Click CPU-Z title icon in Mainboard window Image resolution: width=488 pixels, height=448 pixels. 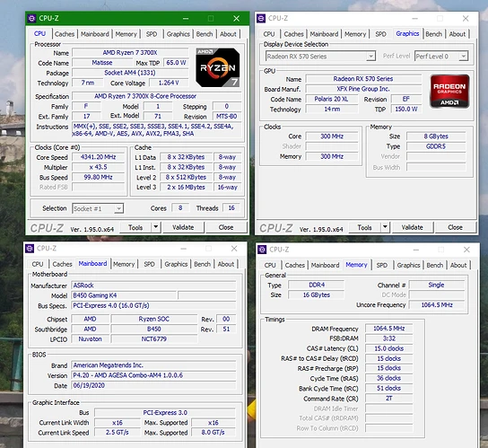[x=30, y=249]
